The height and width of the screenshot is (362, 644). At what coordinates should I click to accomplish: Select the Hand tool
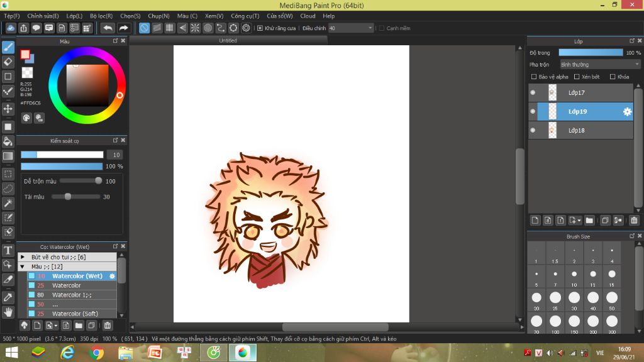click(8, 312)
